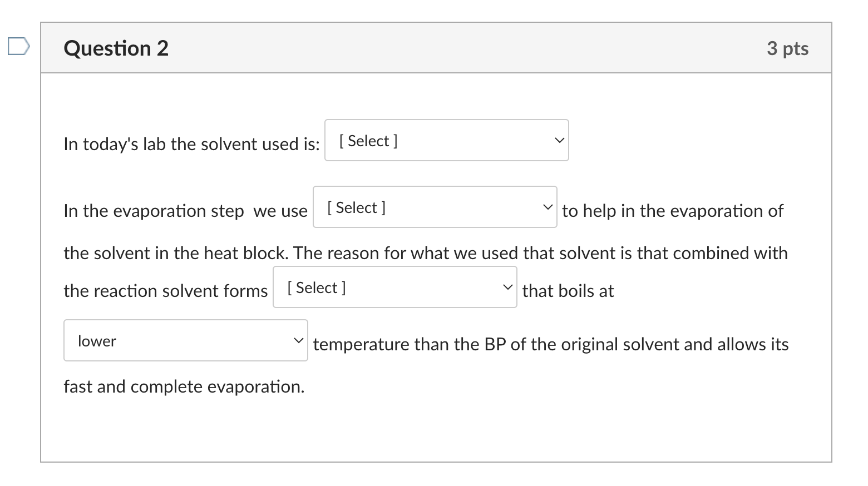Click the 3 pts label

coord(787,48)
